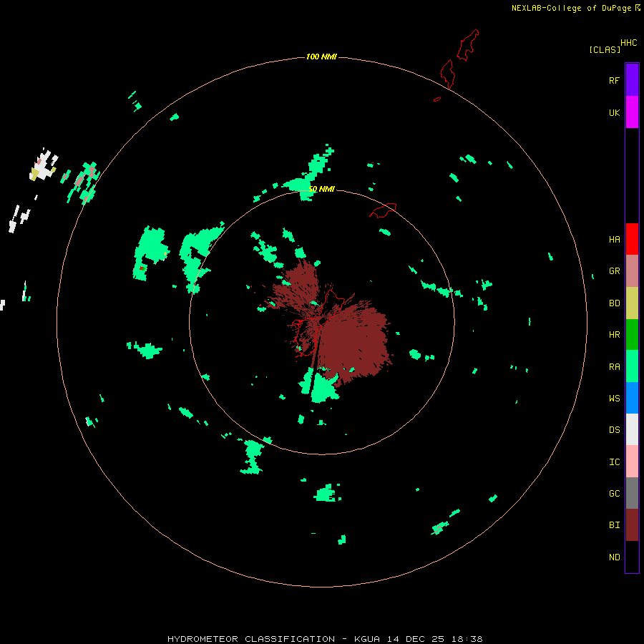Click the 'NEXLAB-College of DuPage' credit text
This screenshot has height=644, width=644.
571,8
